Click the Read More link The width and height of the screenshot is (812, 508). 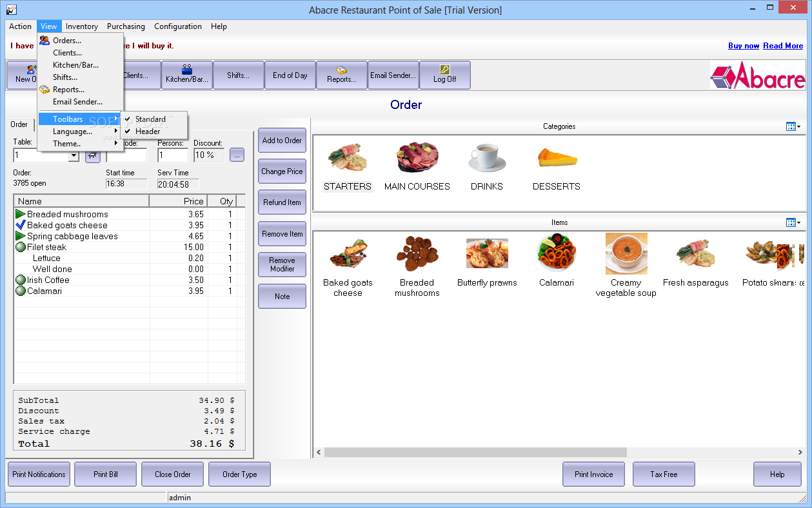783,46
